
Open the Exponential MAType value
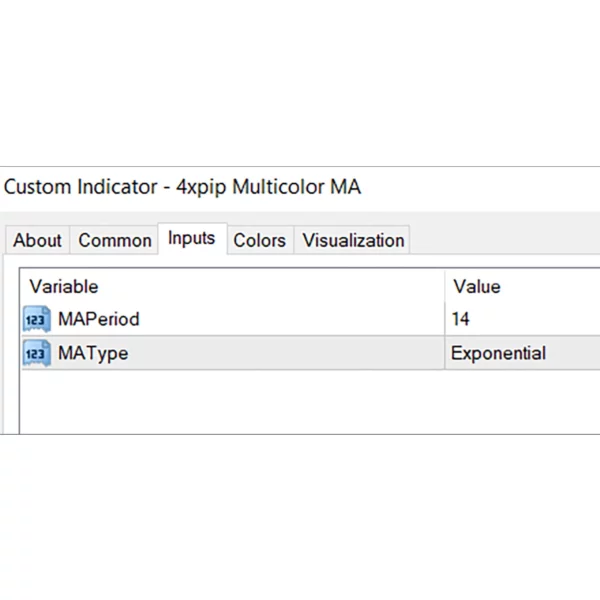click(498, 353)
